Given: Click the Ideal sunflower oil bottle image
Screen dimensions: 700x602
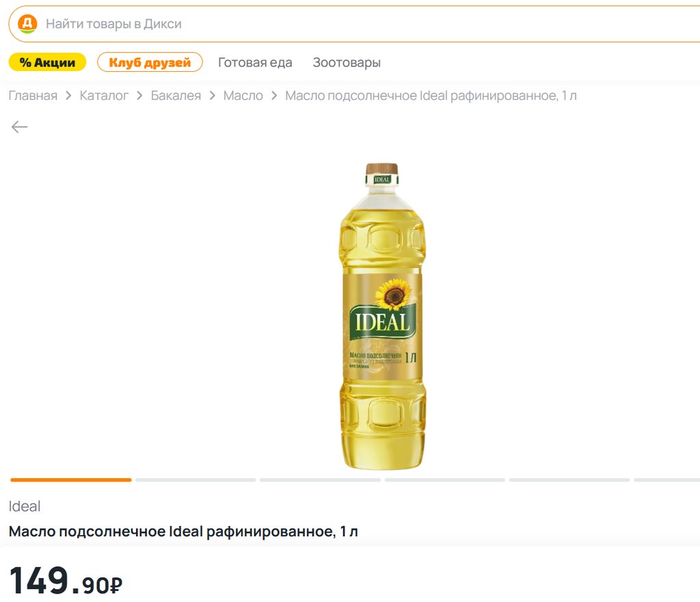Looking at the screenshot, I should click(x=382, y=316).
